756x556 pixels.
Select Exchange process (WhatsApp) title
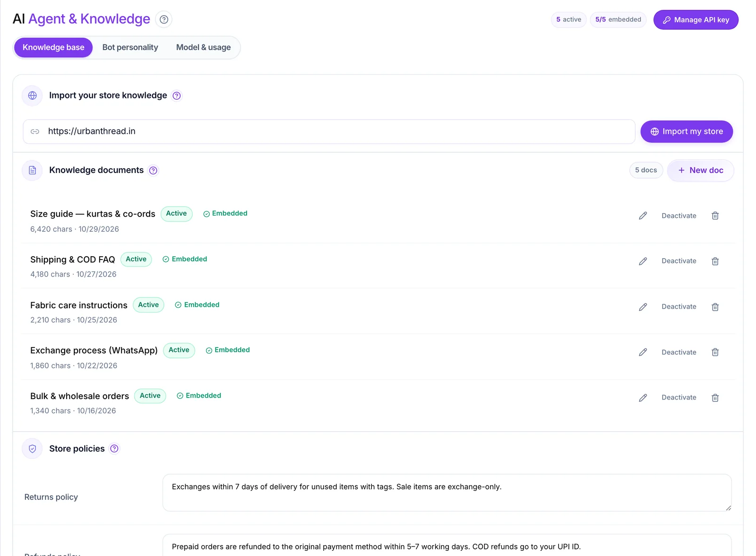(94, 351)
